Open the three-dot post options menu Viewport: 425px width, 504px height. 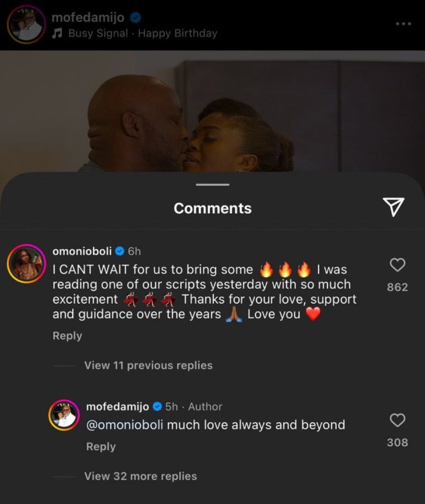click(403, 24)
